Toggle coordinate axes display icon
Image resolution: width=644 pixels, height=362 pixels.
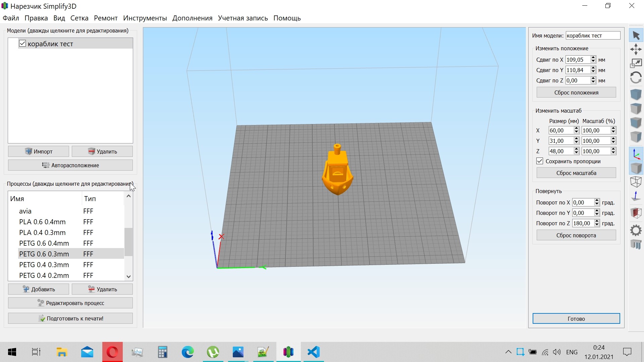(x=636, y=154)
